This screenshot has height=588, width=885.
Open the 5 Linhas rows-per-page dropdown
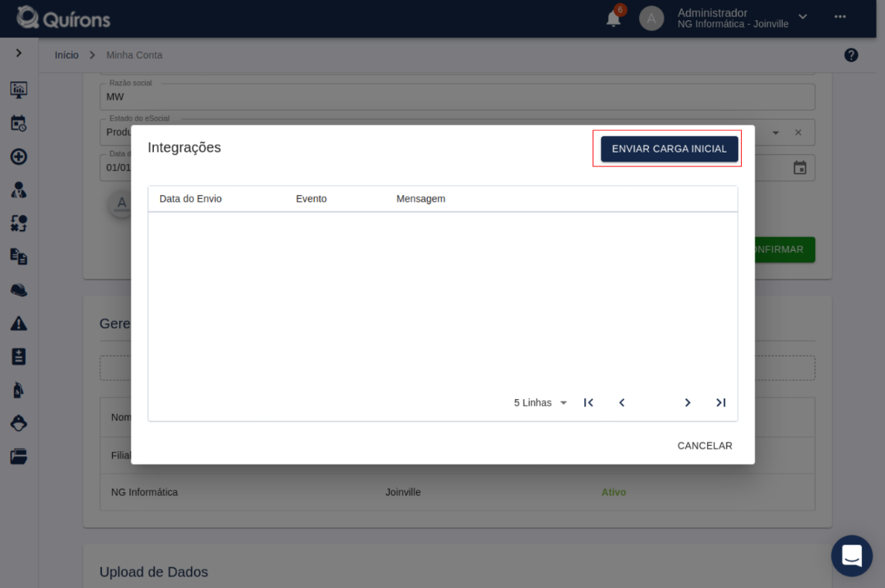[x=540, y=403]
